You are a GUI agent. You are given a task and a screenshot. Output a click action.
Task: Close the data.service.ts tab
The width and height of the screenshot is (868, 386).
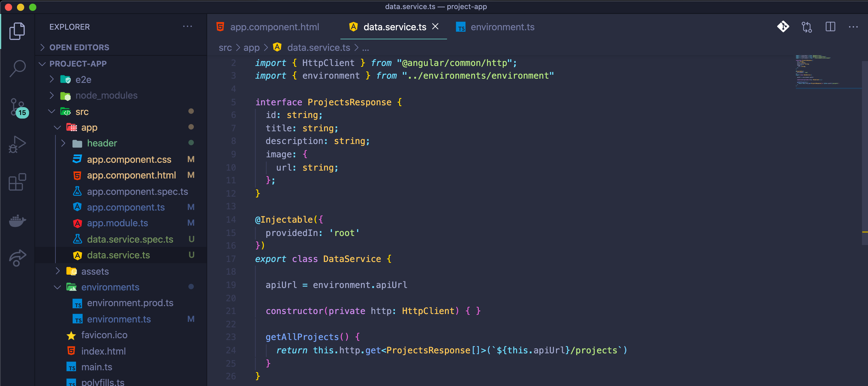[x=435, y=27]
